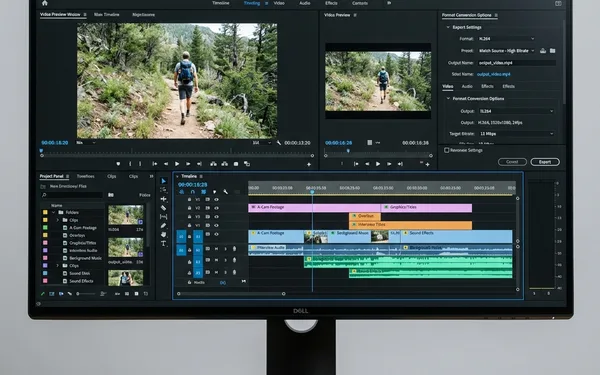Switch to Audio tab in export panel

point(467,86)
